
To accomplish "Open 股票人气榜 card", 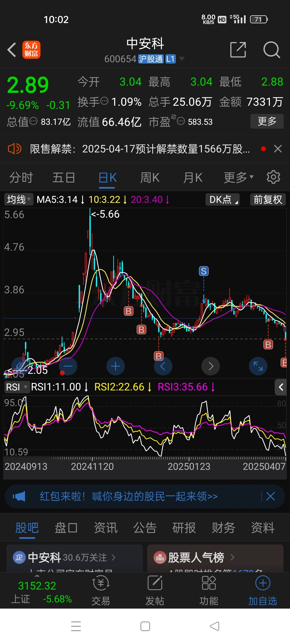I will tap(215, 558).
